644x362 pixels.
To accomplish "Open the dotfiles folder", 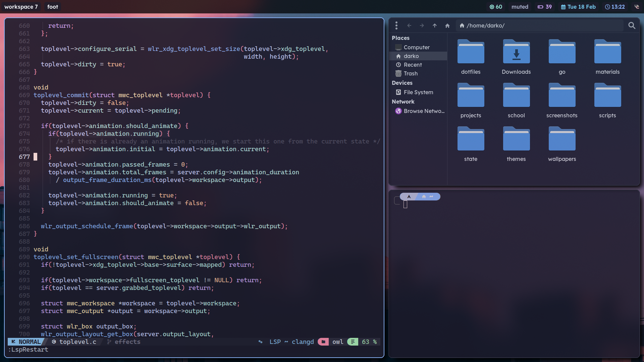I will point(471,57).
